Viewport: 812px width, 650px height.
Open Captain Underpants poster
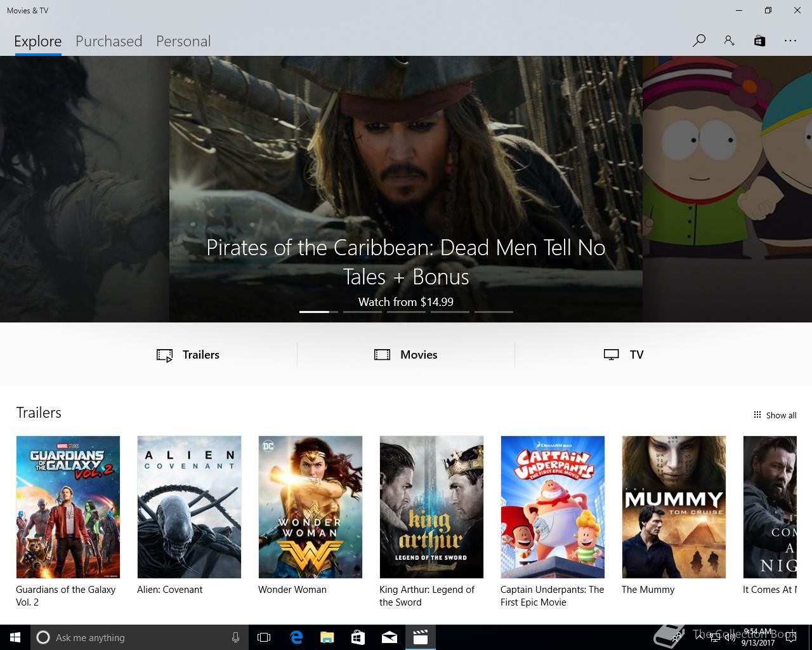[x=553, y=507]
